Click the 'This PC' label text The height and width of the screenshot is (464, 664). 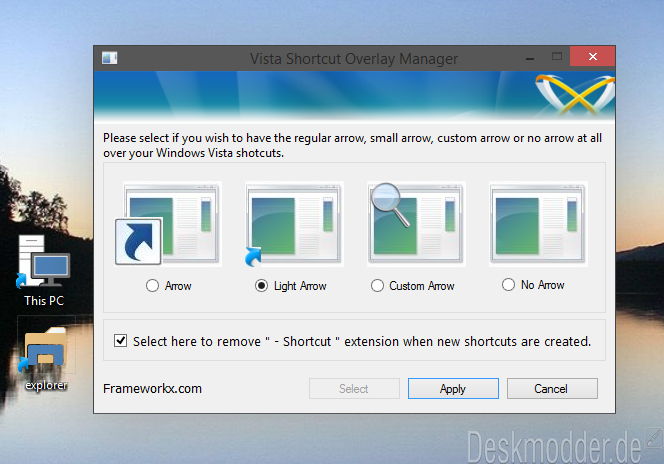(x=44, y=301)
